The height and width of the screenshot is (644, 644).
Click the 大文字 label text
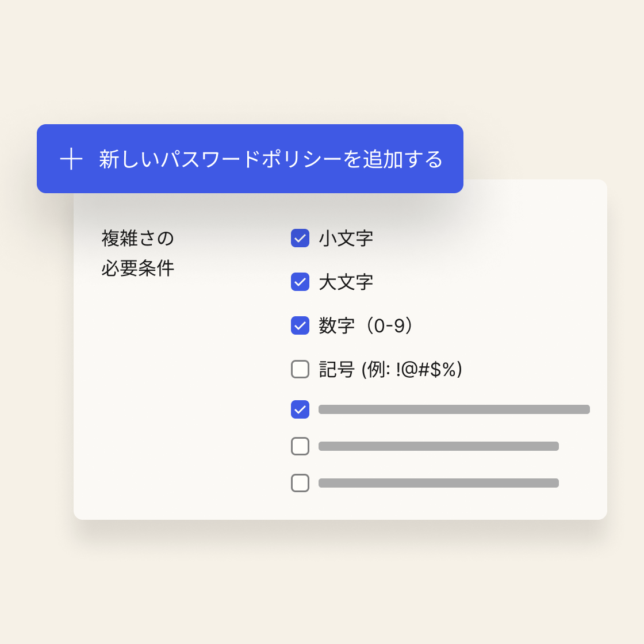[346, 282]
